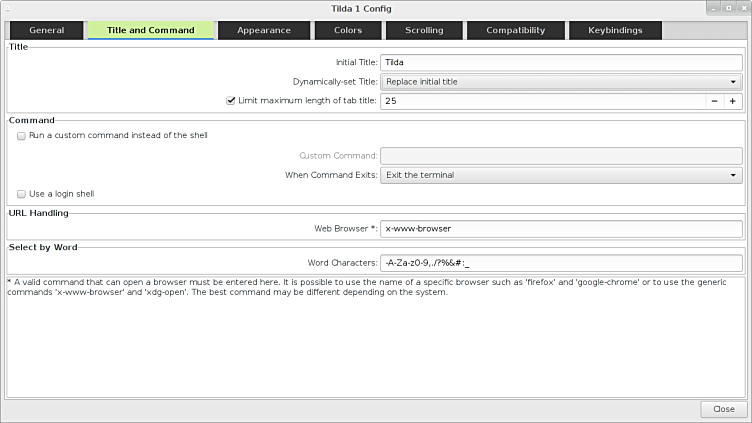Viewport: 752px width, 423px height.
Task: Disable limit maximum length of tab title
Action: (231, 101)
